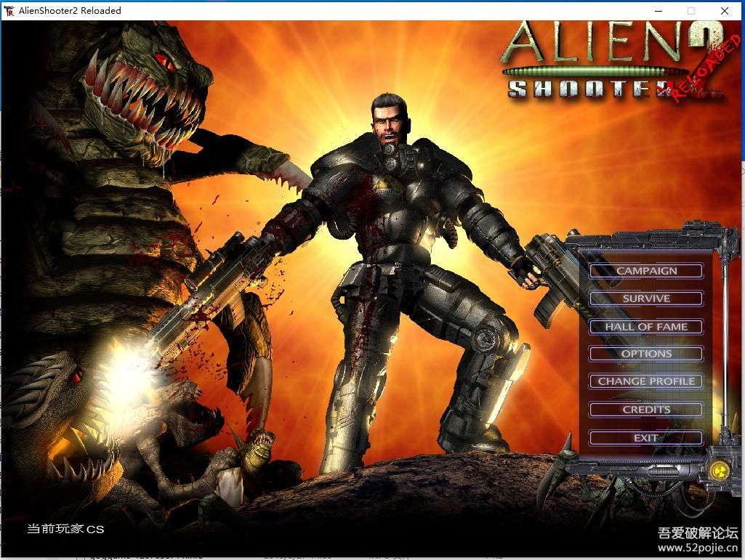The height and width of the screenshot is (560, 745).
Task: Show the game Credits
Action: pos(646,410)
